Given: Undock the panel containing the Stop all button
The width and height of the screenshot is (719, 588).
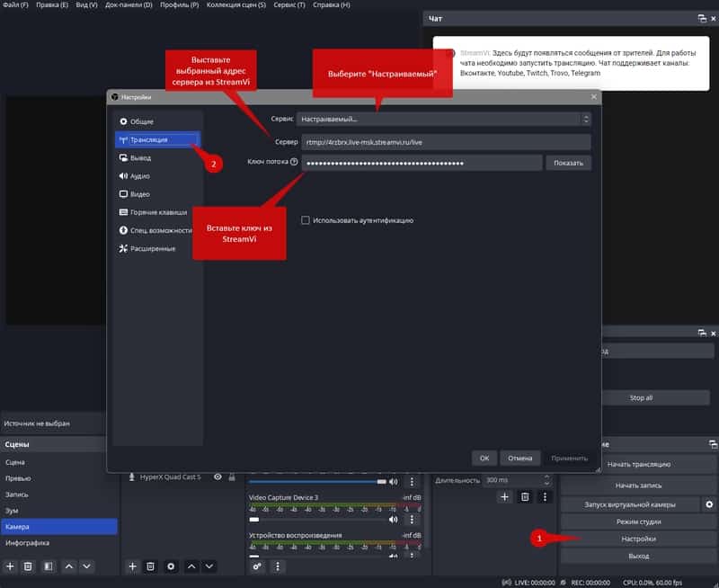Looking at the screenshot, I should [702, 333].
